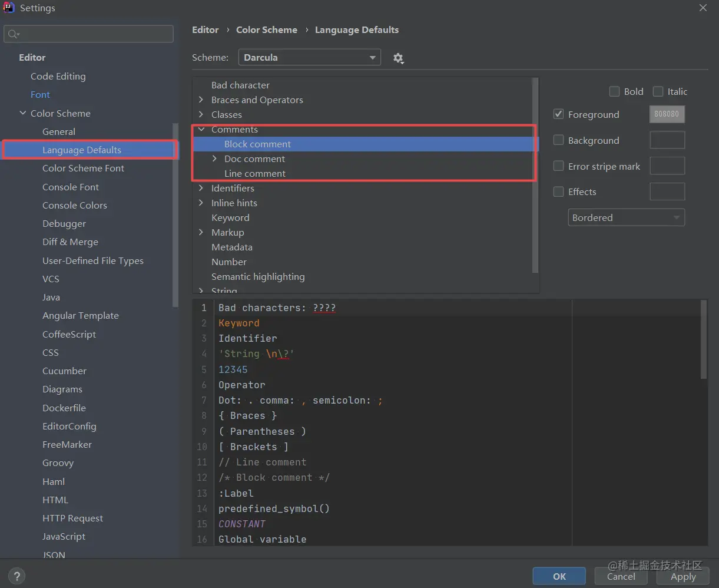Click the Effects color swatch
The width and height of the screenshot is (719, 588).
pyautogui.click(x=667, y=191)
